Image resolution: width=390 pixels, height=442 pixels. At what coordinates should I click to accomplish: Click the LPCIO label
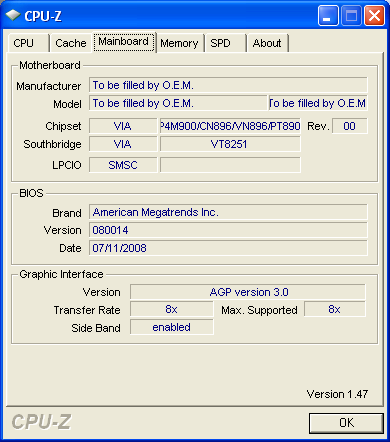coord(67,165)
